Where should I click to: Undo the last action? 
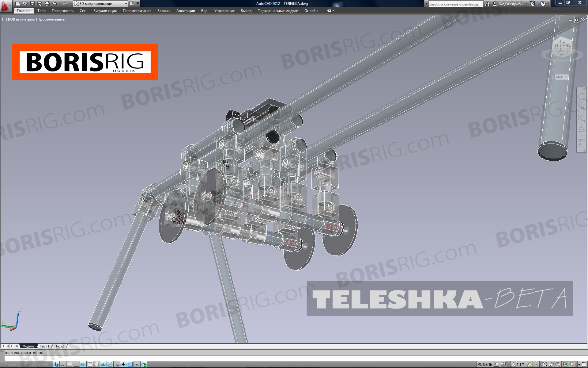coord(54,4)
